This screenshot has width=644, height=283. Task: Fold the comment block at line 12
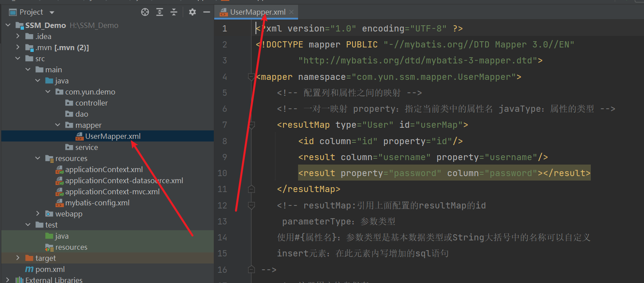(x=251, y=206)
